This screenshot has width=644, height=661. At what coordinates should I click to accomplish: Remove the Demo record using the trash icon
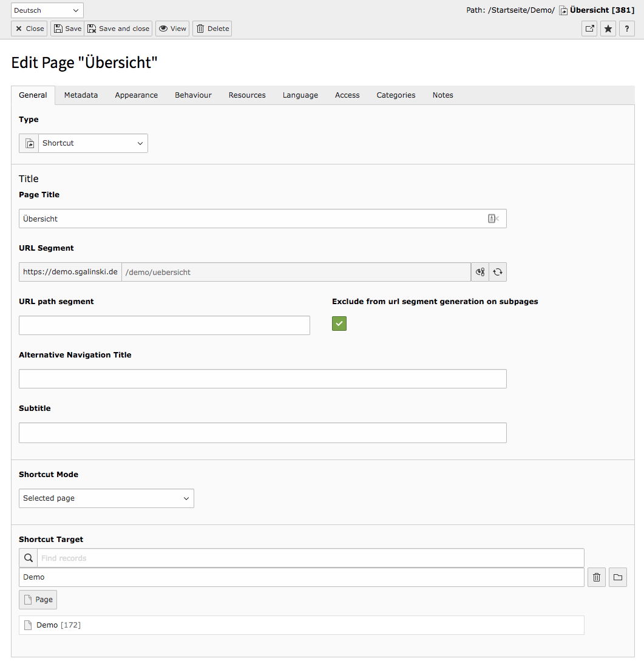point(596,577)
